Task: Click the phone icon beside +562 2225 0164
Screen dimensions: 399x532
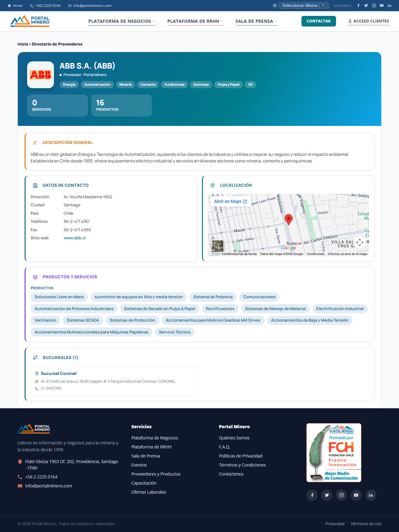Action: [x=32, y=6]
